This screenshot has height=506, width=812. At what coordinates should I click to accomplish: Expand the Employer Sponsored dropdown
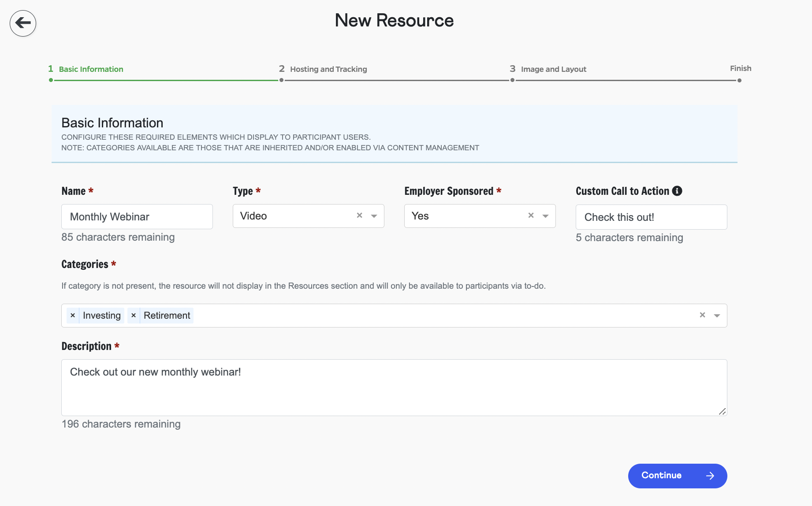click(546, 216)
